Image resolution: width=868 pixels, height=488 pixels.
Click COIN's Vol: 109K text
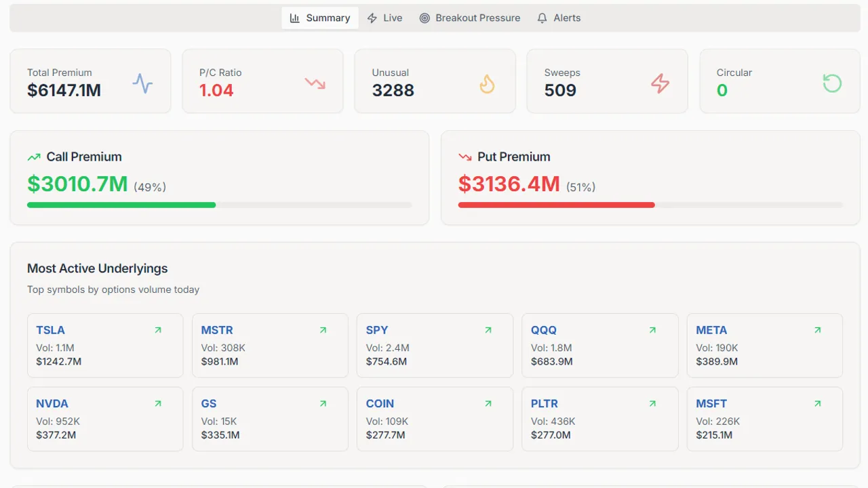pyautogui.click(x=387, y=421)
